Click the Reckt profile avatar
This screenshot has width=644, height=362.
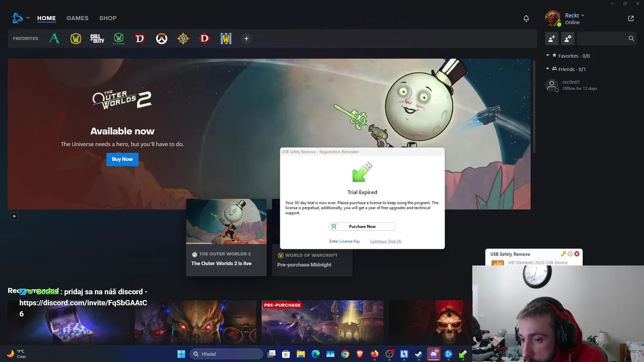click(553, 19)
